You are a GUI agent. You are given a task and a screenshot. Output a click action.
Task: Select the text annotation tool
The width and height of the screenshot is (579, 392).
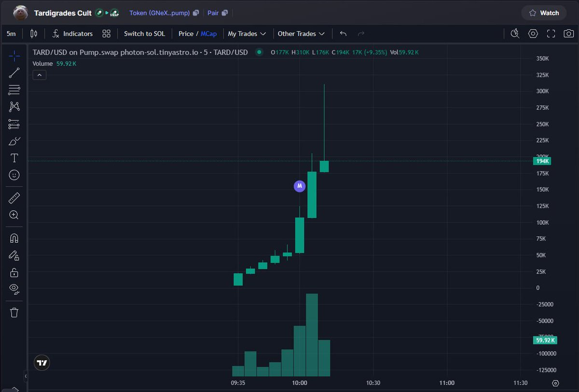coord(15,158)
